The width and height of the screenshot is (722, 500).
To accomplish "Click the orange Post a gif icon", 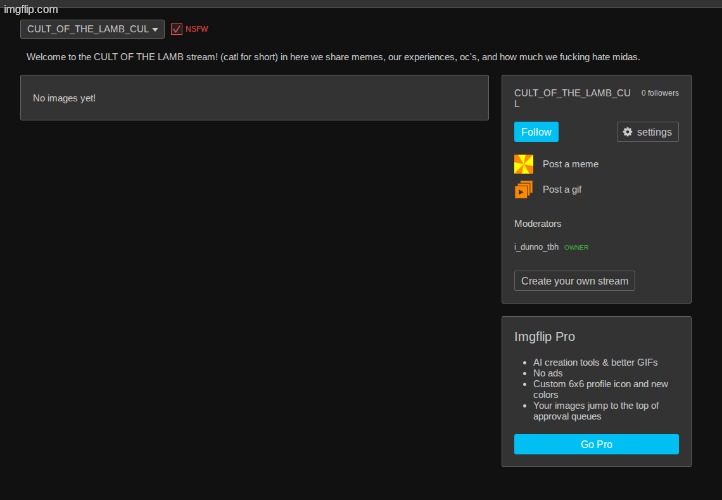I will coord(524,189).
